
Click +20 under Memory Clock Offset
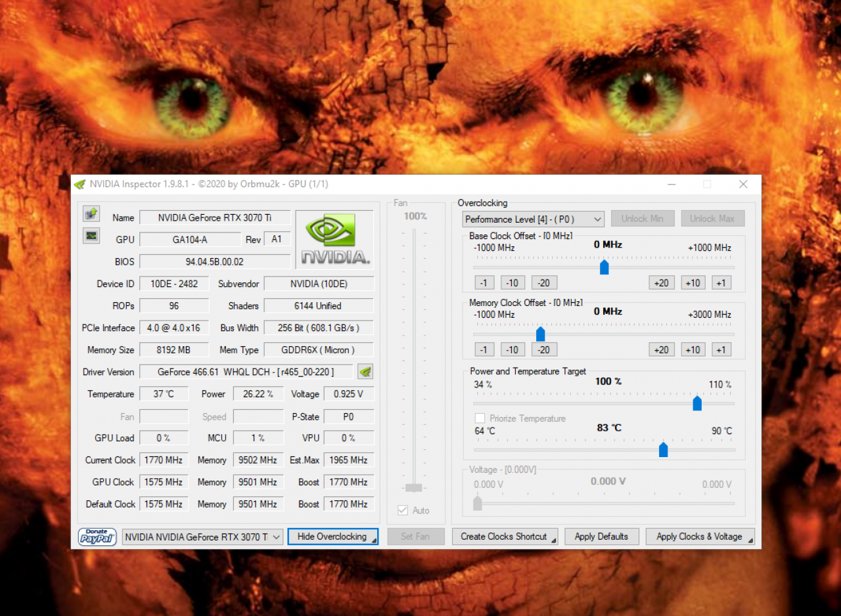[662, 349]
